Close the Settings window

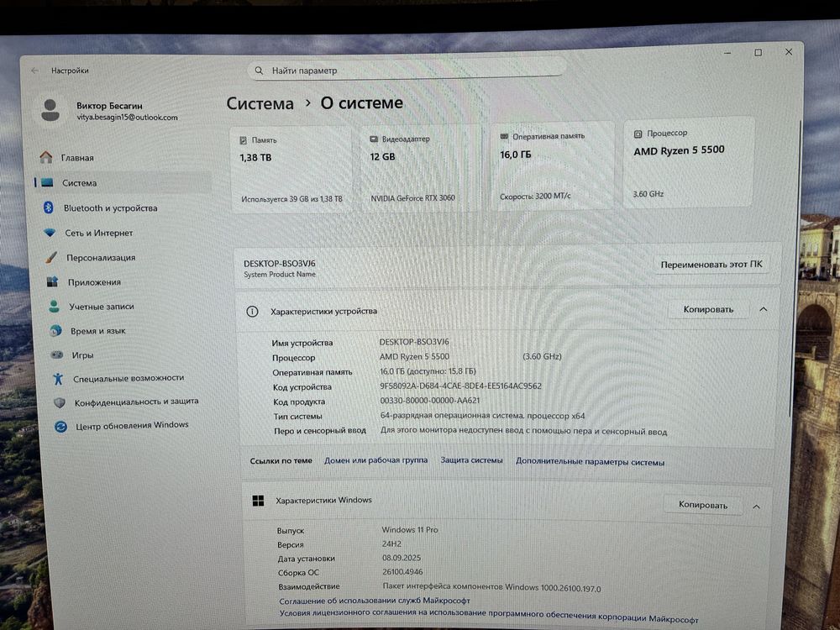(789, 52)
